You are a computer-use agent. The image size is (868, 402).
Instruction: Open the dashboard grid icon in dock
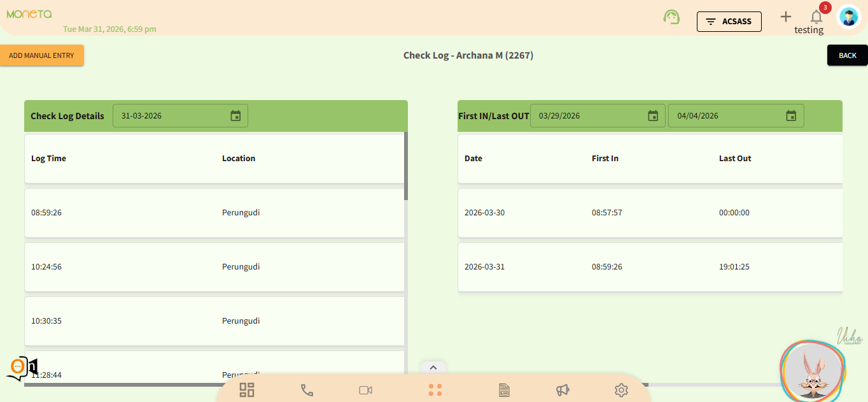[247, 390]
